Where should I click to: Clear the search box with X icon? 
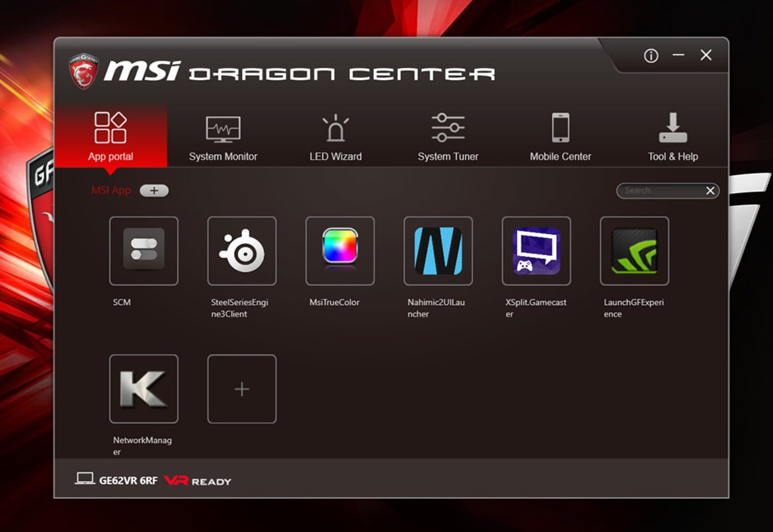710,190
